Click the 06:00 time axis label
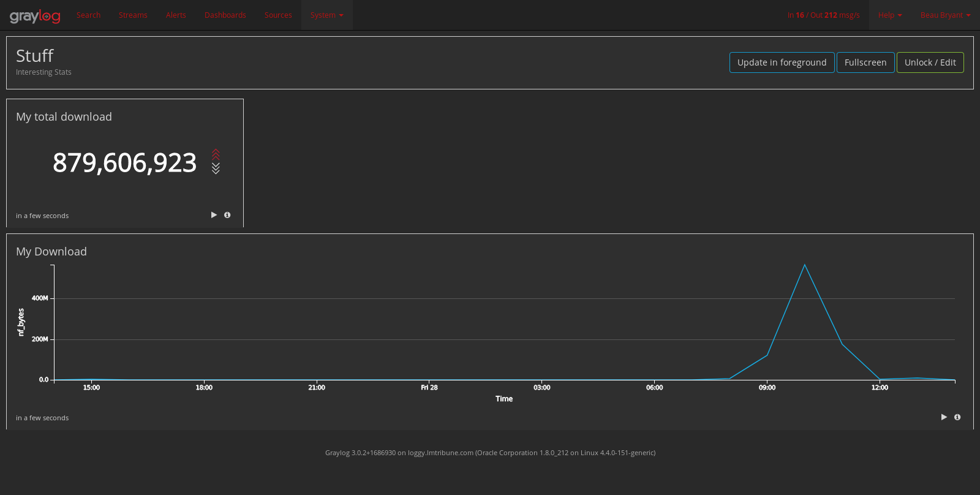980x495 pixels. coord(654,388)
